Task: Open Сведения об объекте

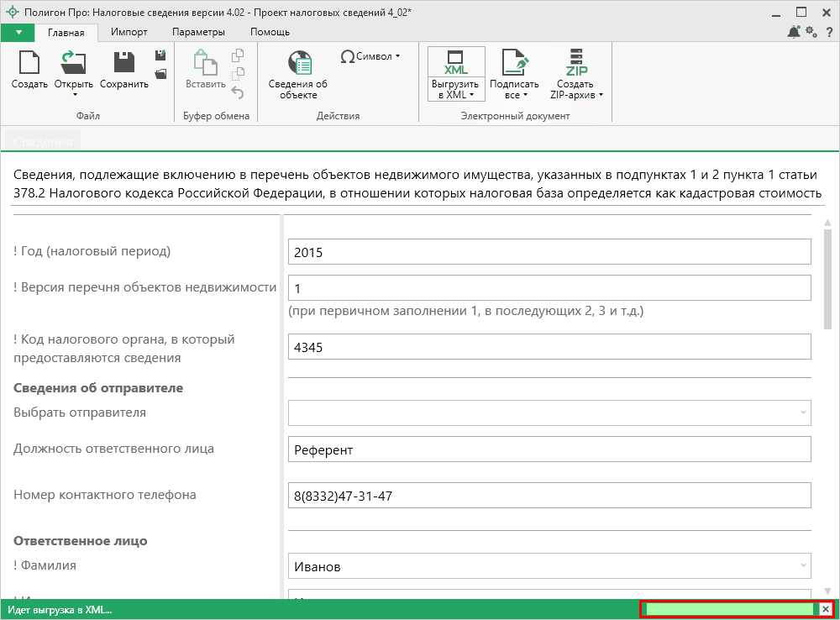Action: pos(298,65)
